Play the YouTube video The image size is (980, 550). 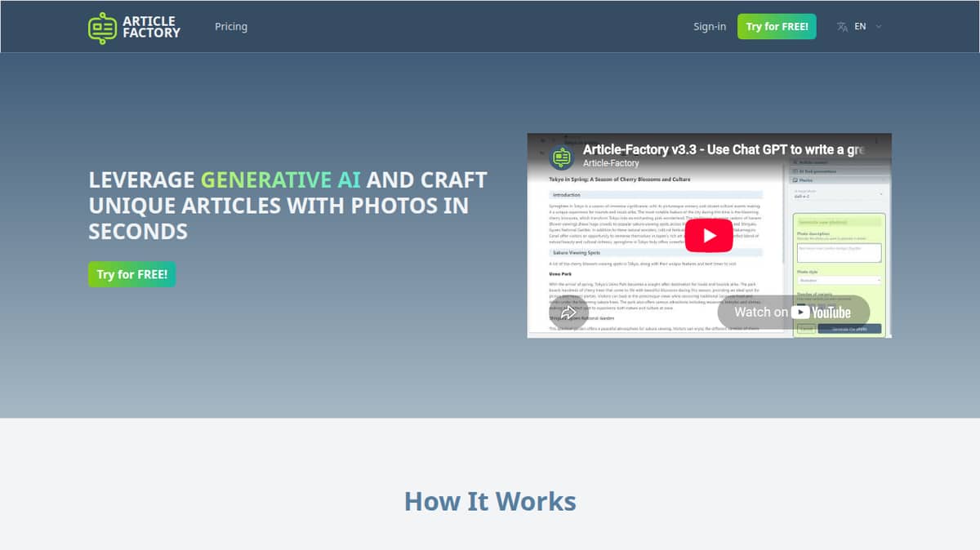tap(708, 236)
